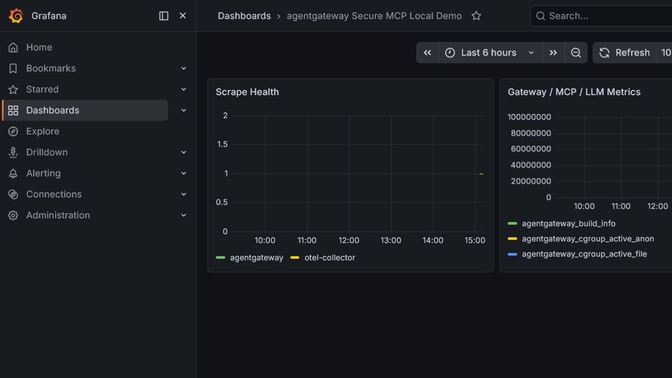Toggle agentgateway_cgroup_active_file legend series
The height and width of the screenshot is (378, 672).
[x=584, y=254]
